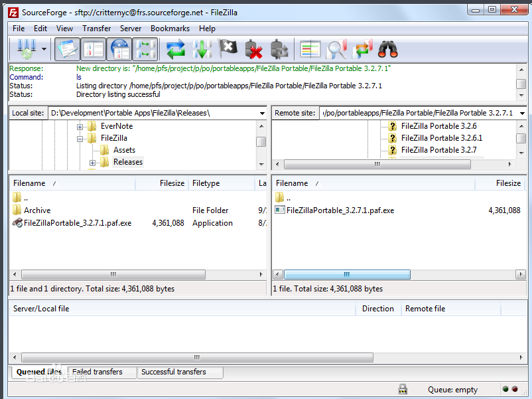Image resolution: width=532 pixels, height=399 pixels.
Task: Open the View menu
Action: click(x=64, y=29)
